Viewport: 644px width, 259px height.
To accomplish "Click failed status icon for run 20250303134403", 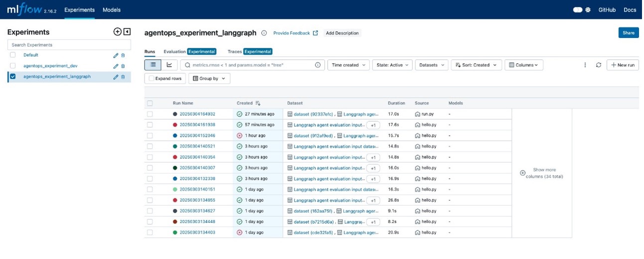I will tap(240, 233).
